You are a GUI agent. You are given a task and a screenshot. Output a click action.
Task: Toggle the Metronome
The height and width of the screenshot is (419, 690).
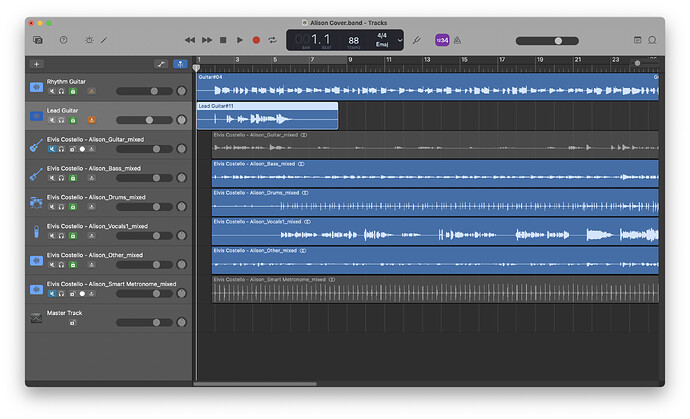pyautogui.click(x=457, y=40)
